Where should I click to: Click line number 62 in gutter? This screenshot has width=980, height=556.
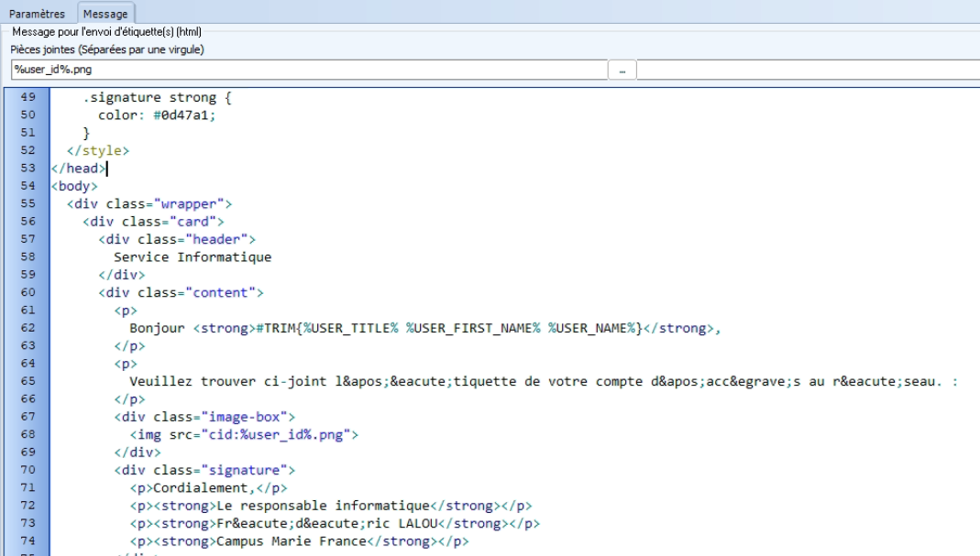tap(28, 328)
